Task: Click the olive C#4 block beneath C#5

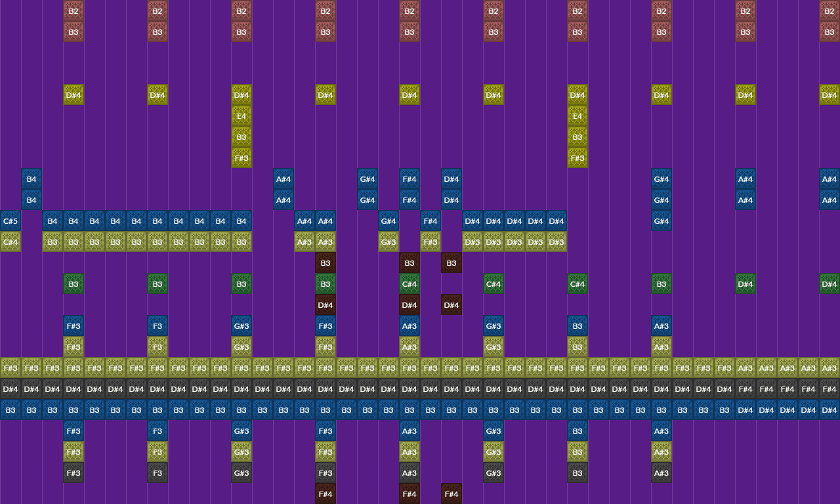Action: coord(10,242)
